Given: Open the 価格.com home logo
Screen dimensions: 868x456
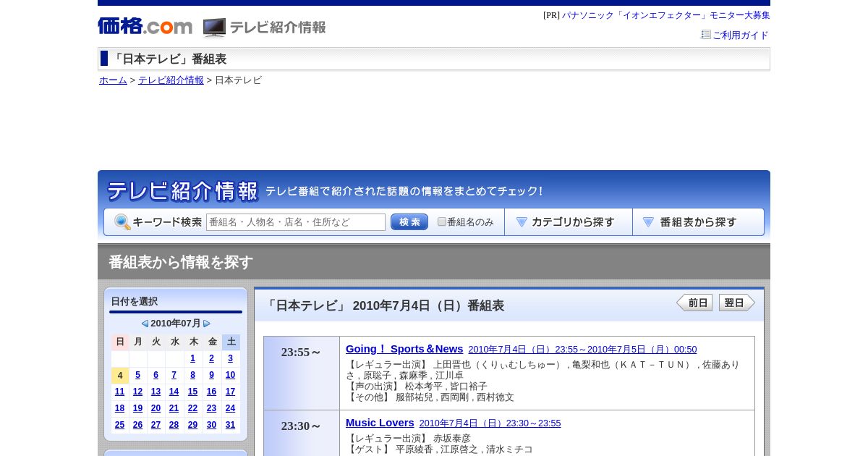Looking at the screenshot, I should (145, 27).
